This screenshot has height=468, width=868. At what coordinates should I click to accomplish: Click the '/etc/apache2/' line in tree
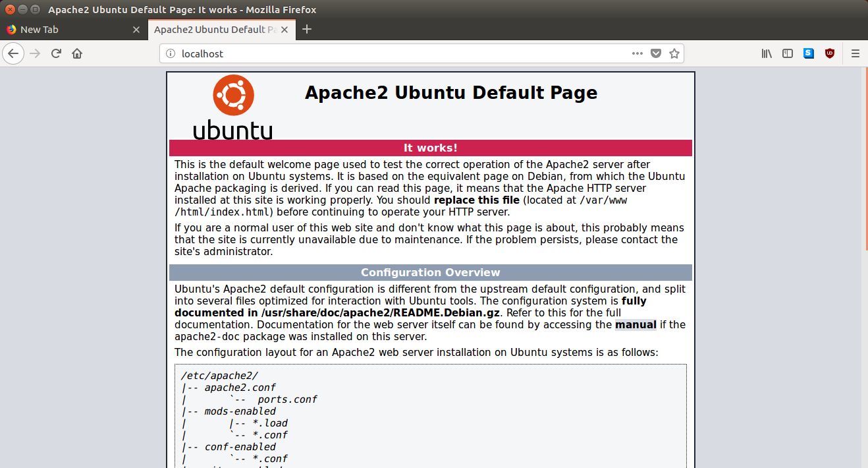[x=219, y=376]
